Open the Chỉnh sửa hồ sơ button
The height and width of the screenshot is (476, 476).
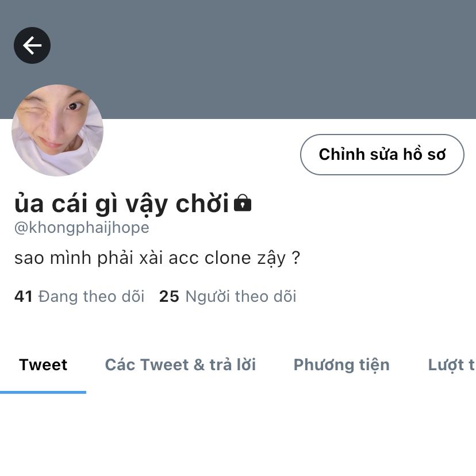point(382,155)
